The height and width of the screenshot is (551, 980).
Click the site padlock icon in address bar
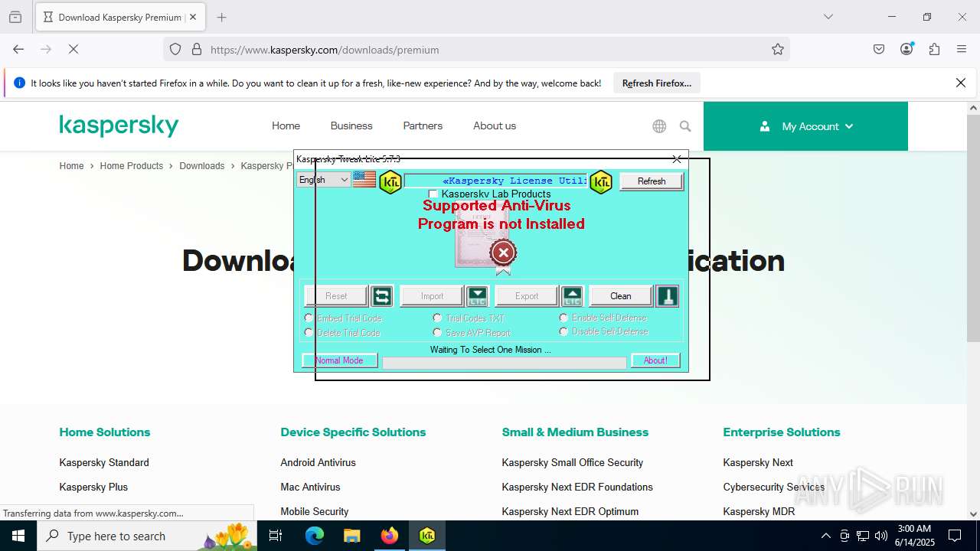(x=197, y=49)
